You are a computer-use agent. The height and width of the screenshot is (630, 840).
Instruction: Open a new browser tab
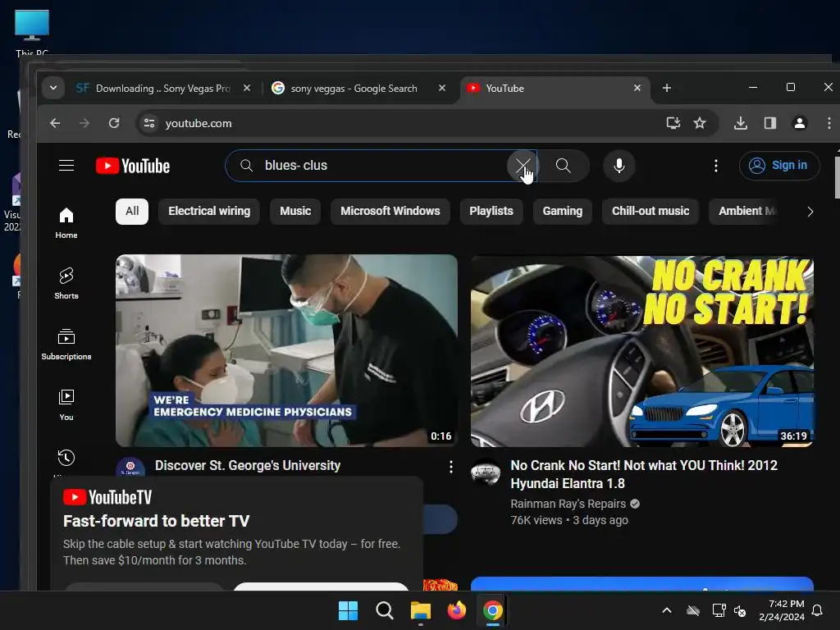(x=666, y=88)
